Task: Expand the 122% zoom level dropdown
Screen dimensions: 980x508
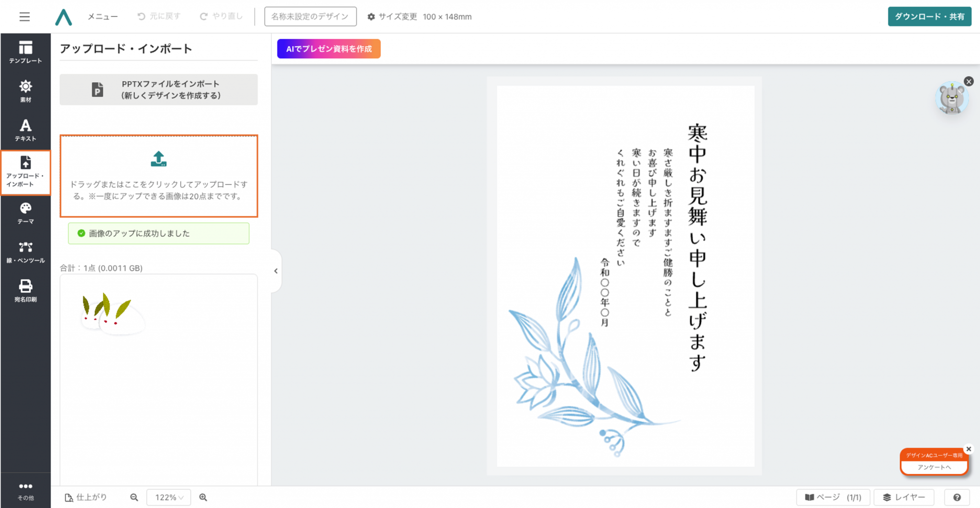Action: (x=169, y=497)
